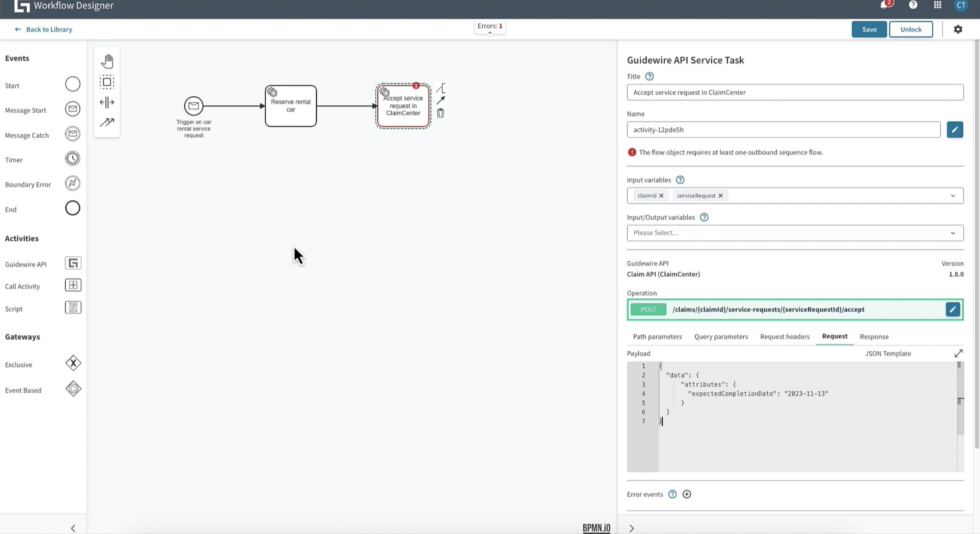The height and width of the screenshot is (534, 980).
Task: Open the notifications bell
Action: (885, 5)
